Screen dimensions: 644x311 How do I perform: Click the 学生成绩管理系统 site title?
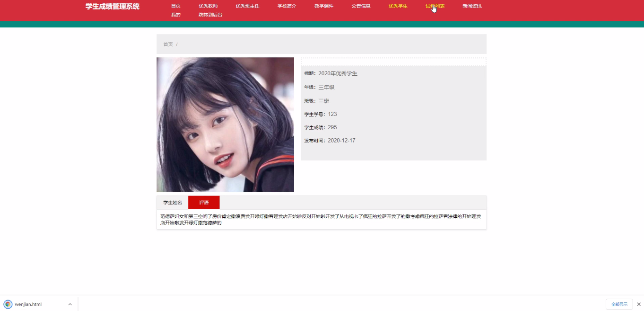(111, 7)
